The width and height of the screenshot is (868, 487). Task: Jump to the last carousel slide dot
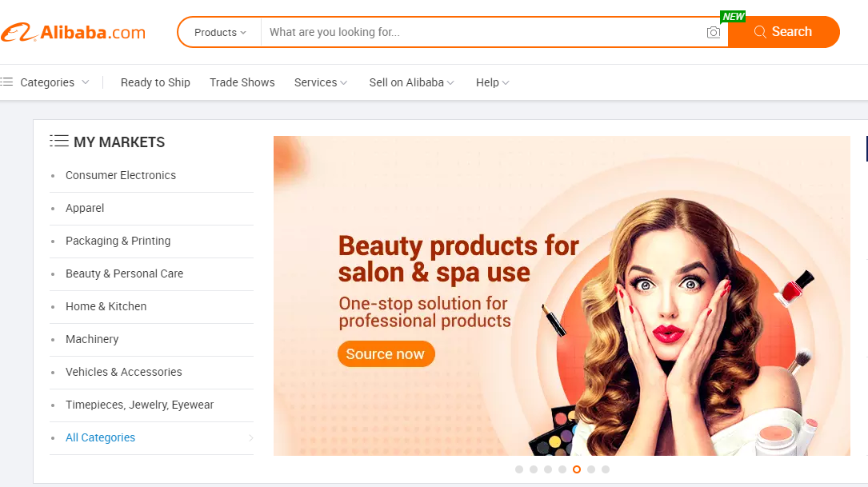click(x=606, y=469)
